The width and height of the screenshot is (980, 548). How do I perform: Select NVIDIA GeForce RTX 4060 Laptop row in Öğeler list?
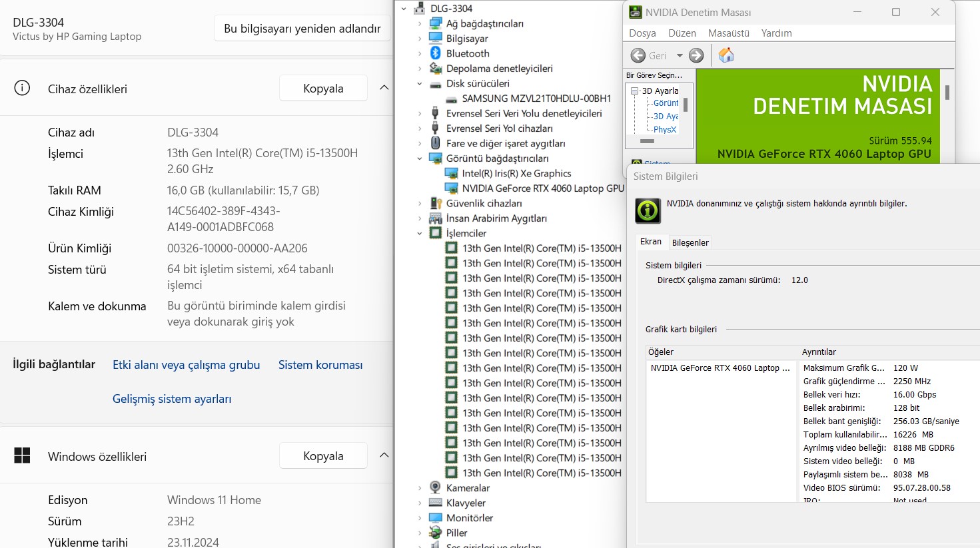pyautogui.click(x=722, y=368)
